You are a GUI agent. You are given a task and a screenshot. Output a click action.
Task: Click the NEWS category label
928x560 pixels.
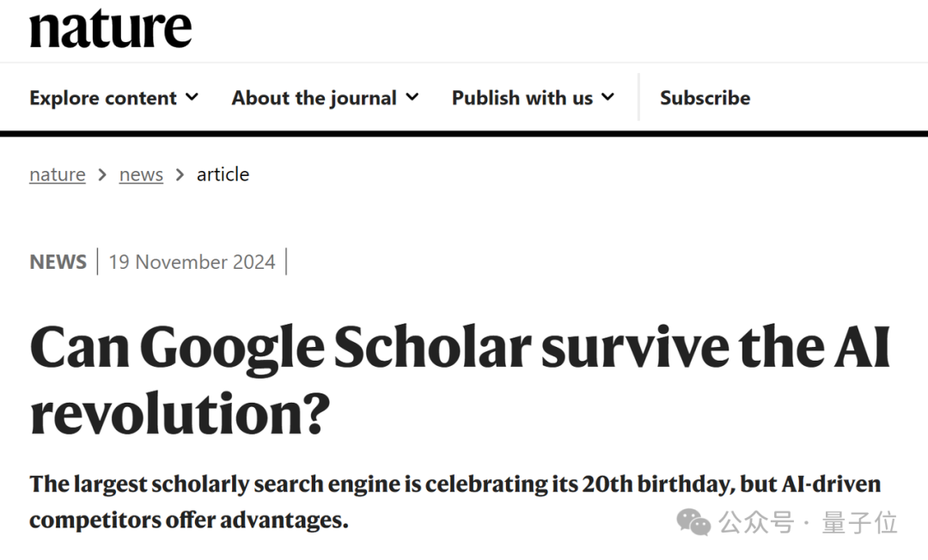click(58, 262)
